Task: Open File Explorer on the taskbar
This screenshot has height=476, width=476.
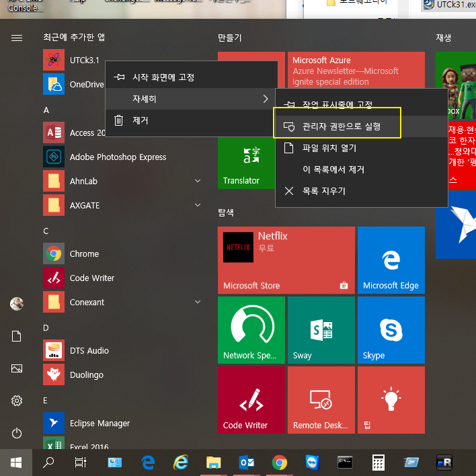Action: (x=214, y=463)
